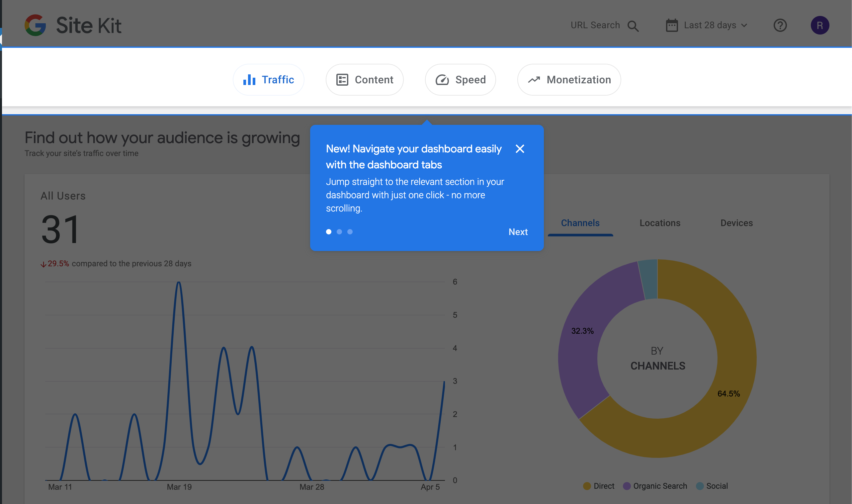
Task: Click the Traffic bar chart icon
Action: [249, 80]
